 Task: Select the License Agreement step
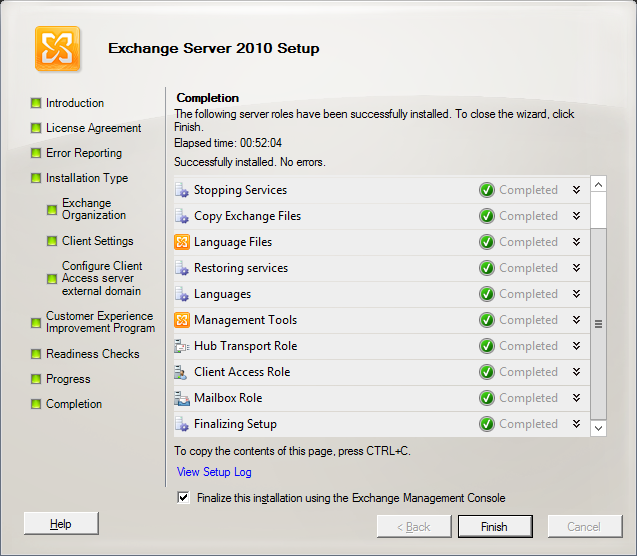(93, 128)
